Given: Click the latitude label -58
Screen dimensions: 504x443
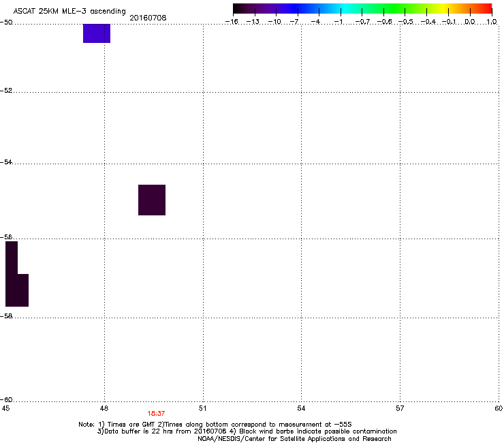Looking at the screenshot, I should [6, 316].
